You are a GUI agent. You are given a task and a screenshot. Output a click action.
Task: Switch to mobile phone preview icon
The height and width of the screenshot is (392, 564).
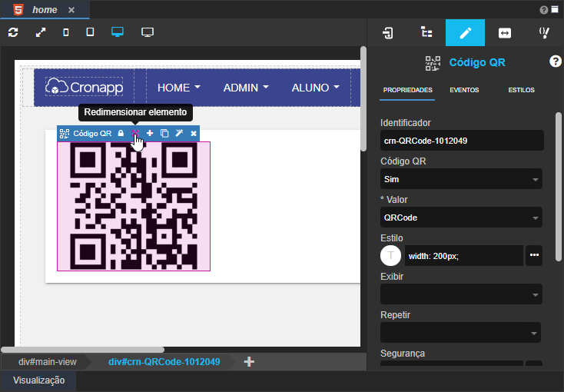pos(66,32)
